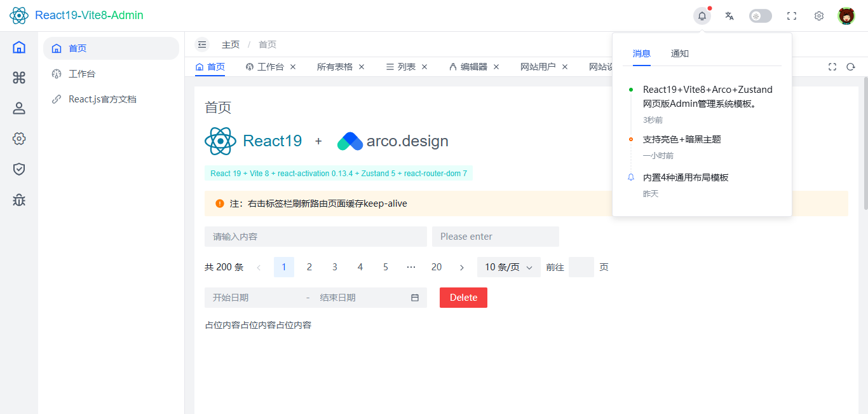Enter fullscreen from header icon
Image resolution: width=868 pixels, height=414 pixels.
pos(792,16)
